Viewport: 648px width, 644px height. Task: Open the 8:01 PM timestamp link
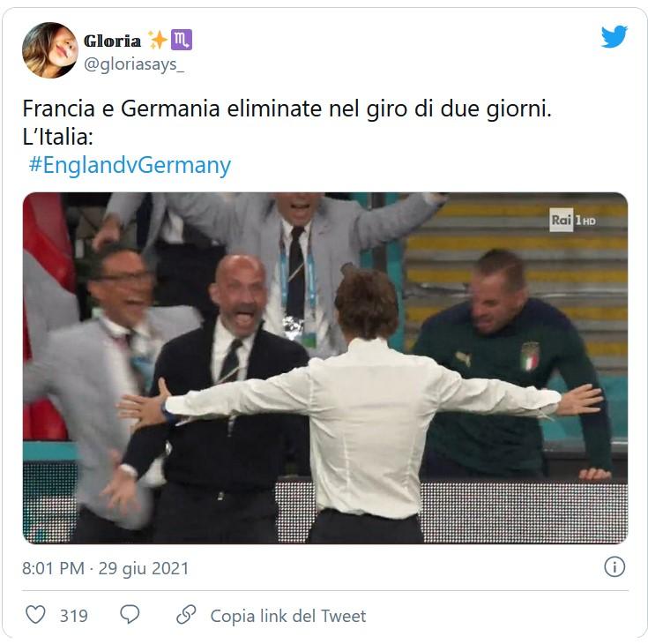(x=53, y=568)
